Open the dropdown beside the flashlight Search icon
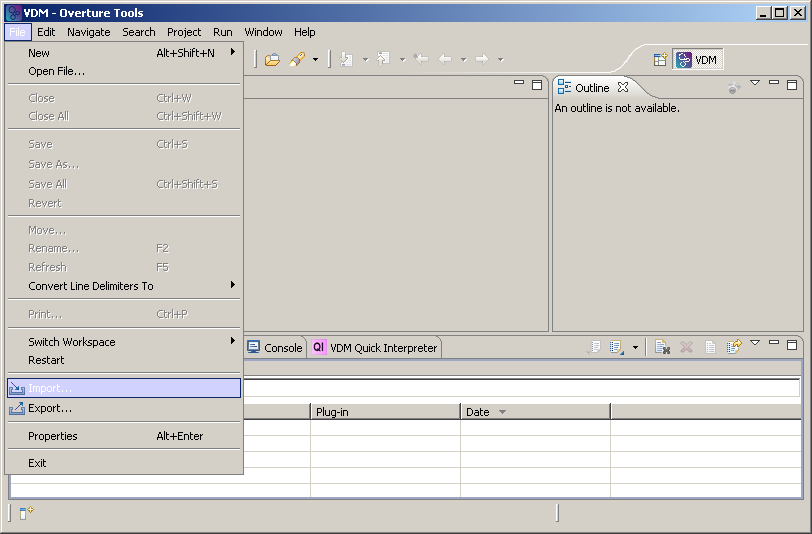The image size is (812, 534). [315, 60]
